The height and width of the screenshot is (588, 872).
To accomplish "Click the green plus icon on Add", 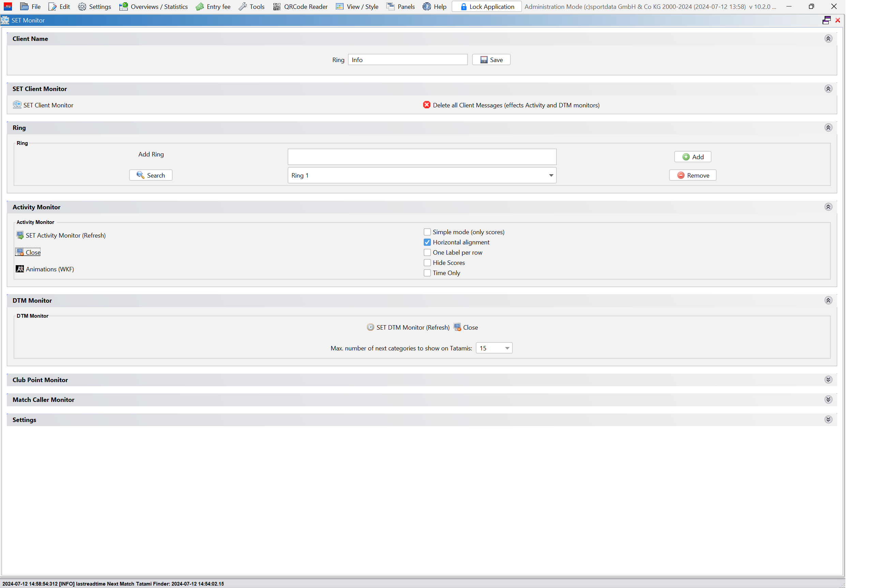I will [686, 157].
